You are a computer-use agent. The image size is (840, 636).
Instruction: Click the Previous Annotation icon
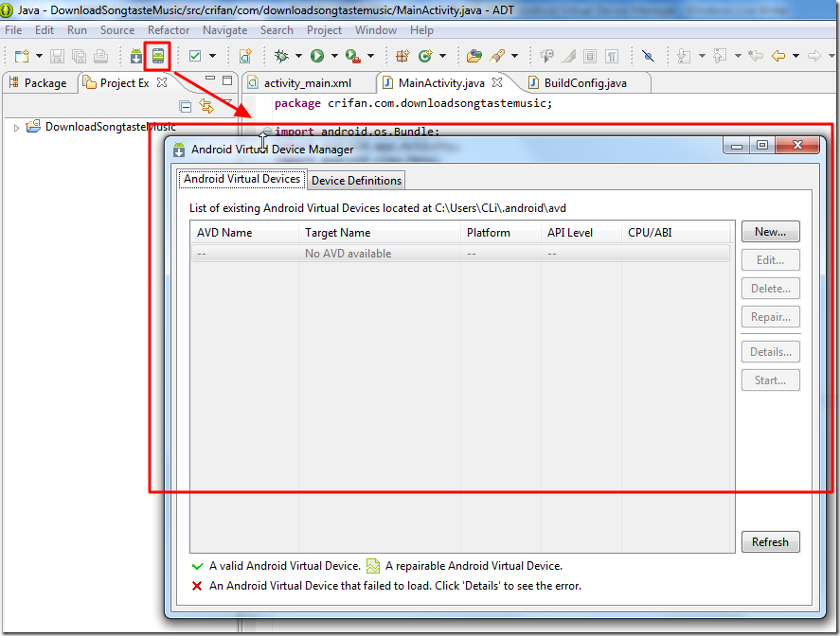click(720, 56)
